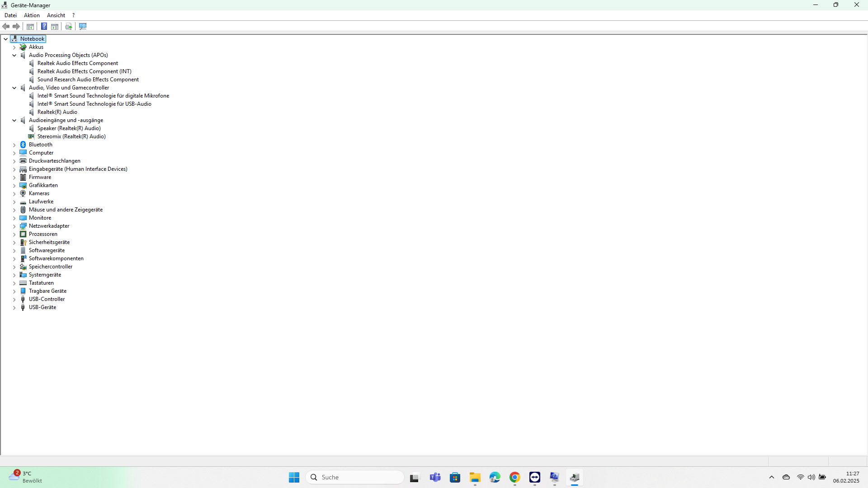Select the Realtek(R) Audio device

[x=57, y=112]
